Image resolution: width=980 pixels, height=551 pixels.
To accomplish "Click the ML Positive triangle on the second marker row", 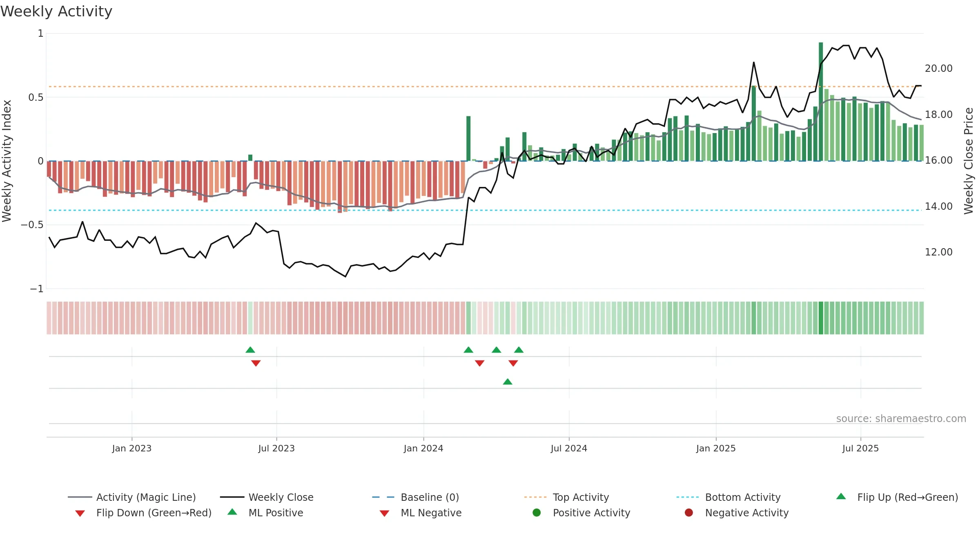I will point(508,382).
